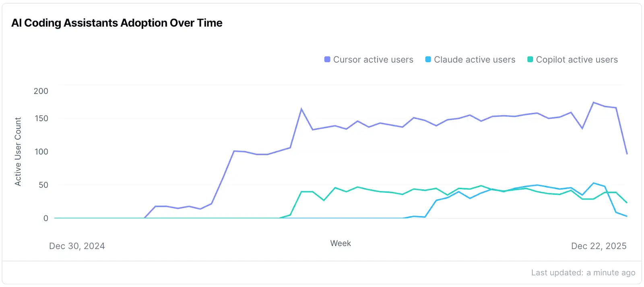The height and width of the screenshot is (287, 644).
Task: Click the Last updated timestamp text
Action: [583, 272]
